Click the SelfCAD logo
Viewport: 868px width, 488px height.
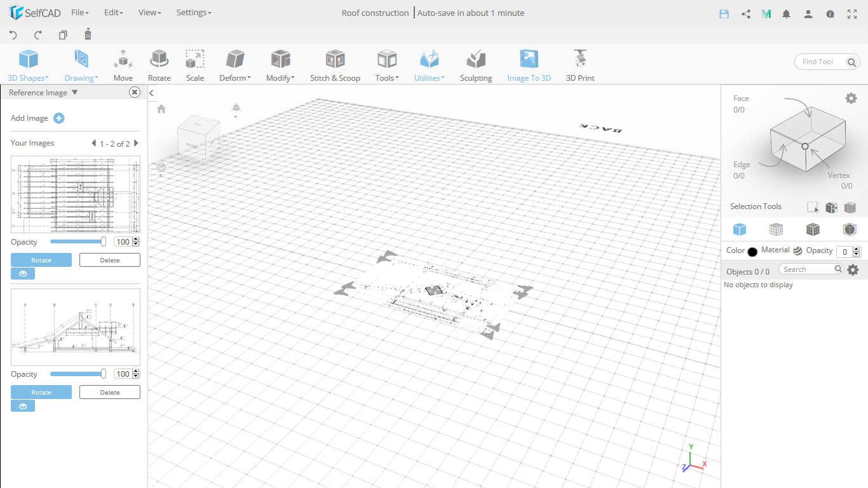click(x=34, y=13)
